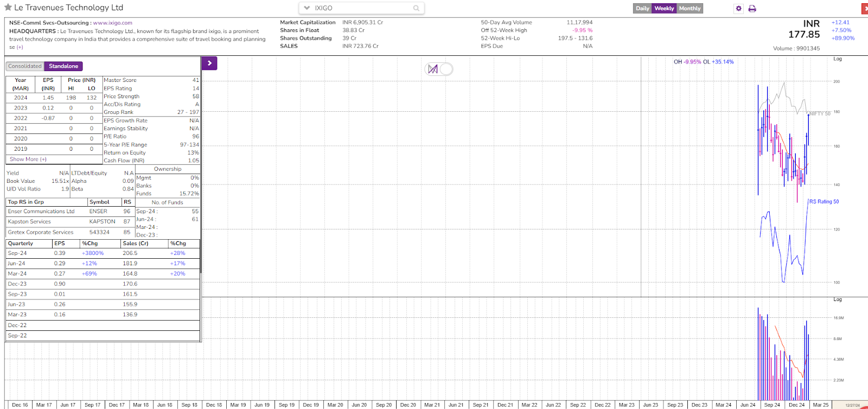Click the NIFTY 50 comparison label
The height and width of the screenshot is (409, 868).
click(819, 113)
